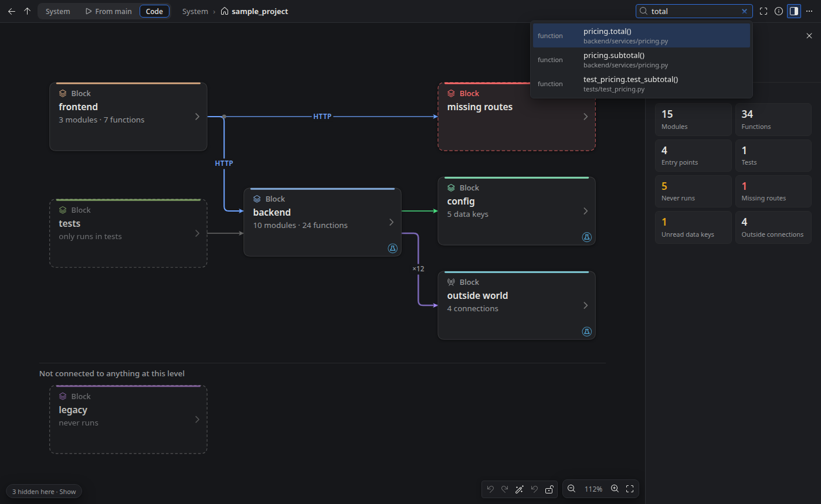Go back with the left arrow icon
The image size is (821, 504).
coord(12,11)
